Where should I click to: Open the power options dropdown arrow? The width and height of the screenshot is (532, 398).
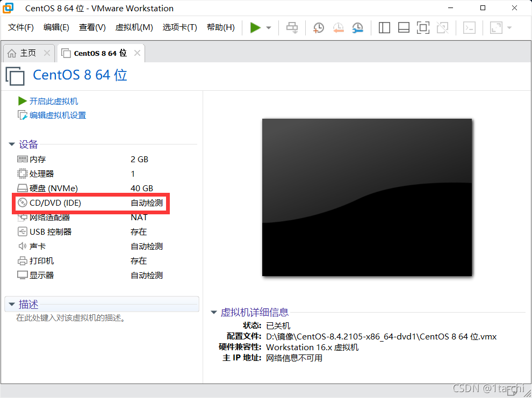(269, 28)
